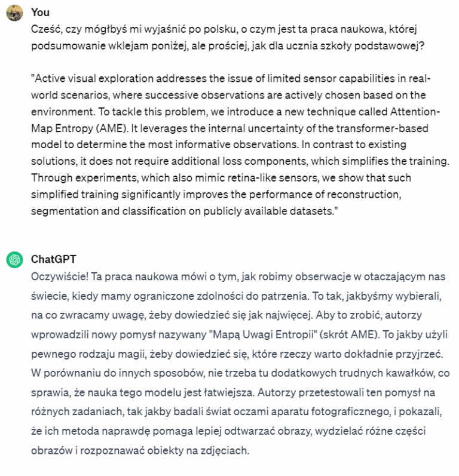The height and width of the screenshot is (476, 459).
Task: Click the "ChatGPT" sender name
Action: pos(53,260)
